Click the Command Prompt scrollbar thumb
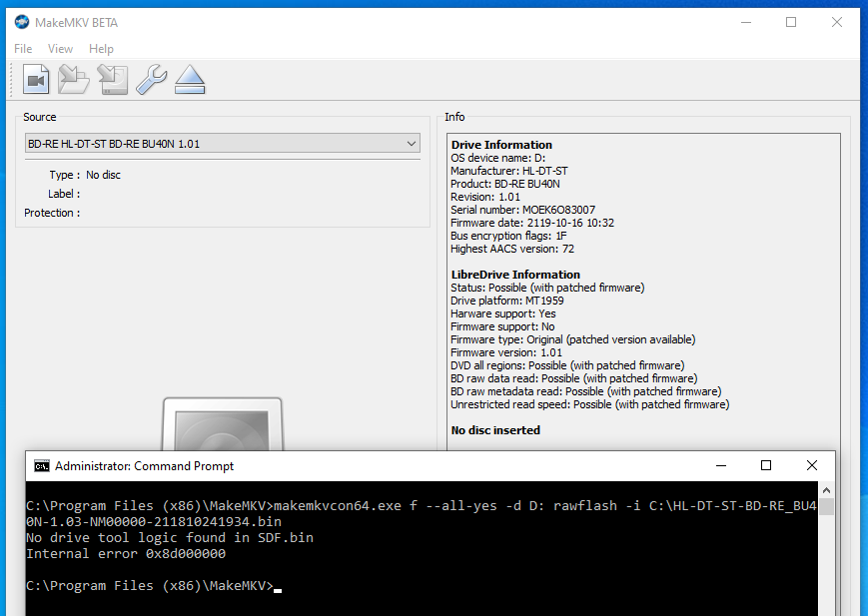The width and height of the screenshot is (868, 616). [x=826, y=506]
